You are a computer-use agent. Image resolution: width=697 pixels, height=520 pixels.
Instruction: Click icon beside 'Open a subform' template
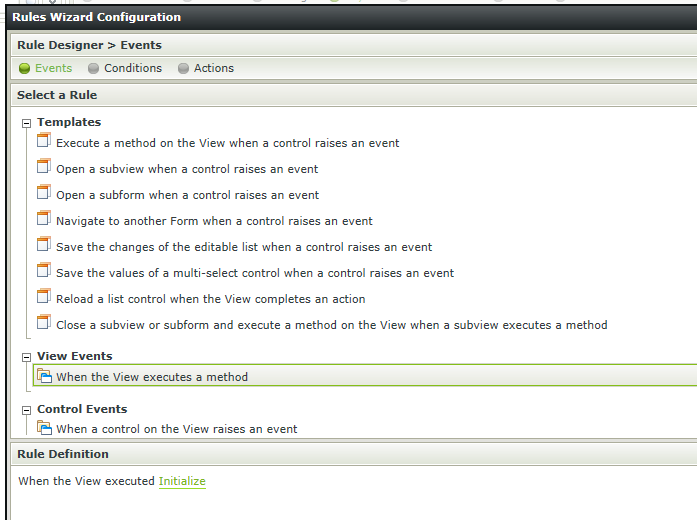[x=43, y=193]
